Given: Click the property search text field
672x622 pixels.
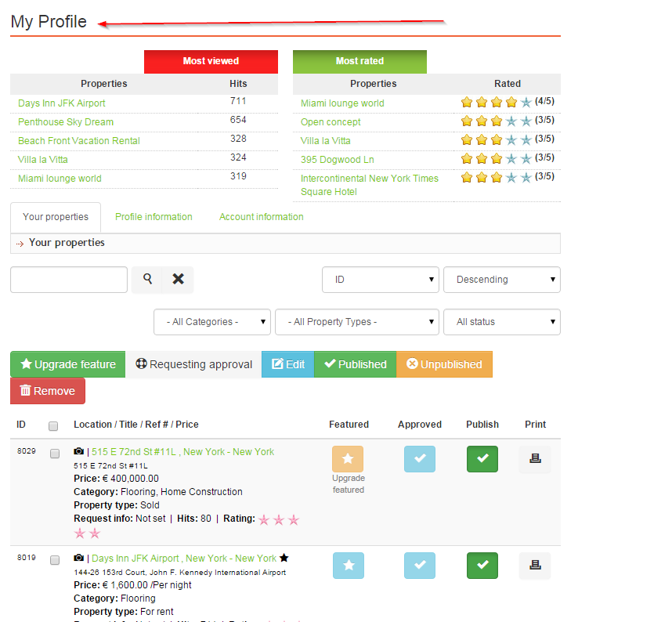Looking at the screenshot, I should [69, 280].
